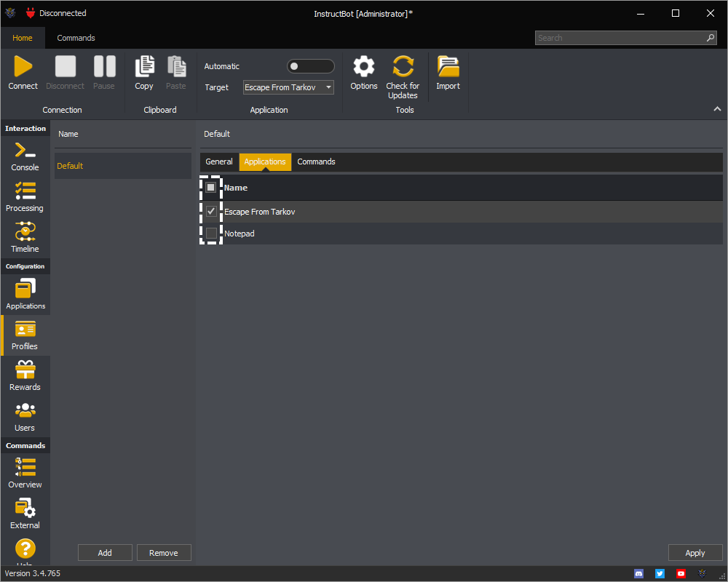The image size is (728, 582).
Task: Select the Applications profile tab
Action: coord(265,162)
